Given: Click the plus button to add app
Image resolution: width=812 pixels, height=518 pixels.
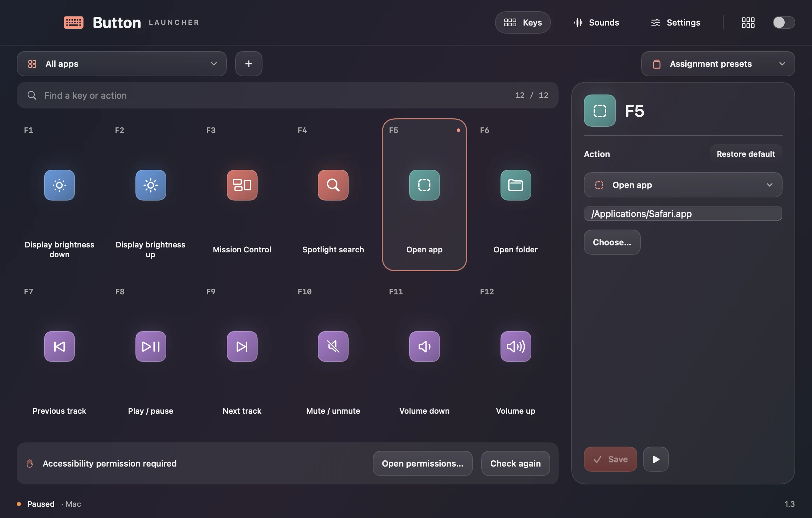Looking at the screenshot, I should [248, 64].
